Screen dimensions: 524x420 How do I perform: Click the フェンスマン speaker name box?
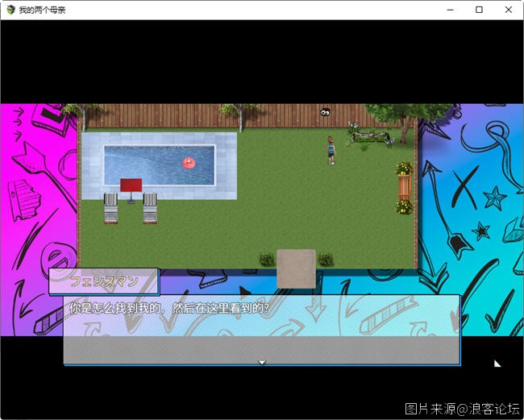coord(104,281)
